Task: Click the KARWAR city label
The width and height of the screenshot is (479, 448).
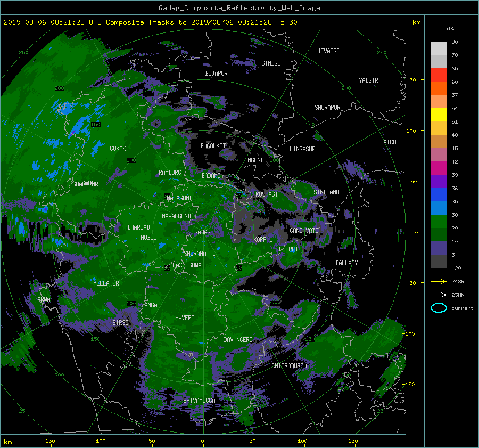Action: pos(44,299)
